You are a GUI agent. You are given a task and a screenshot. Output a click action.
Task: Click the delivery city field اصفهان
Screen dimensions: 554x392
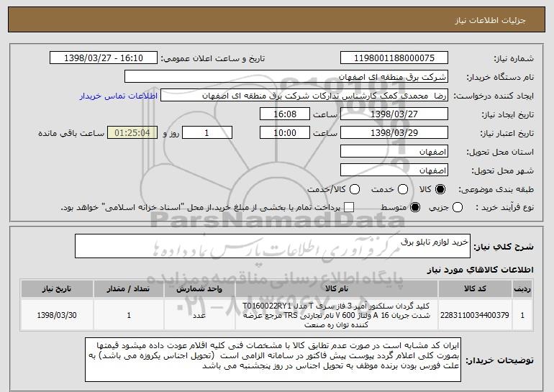394,170
